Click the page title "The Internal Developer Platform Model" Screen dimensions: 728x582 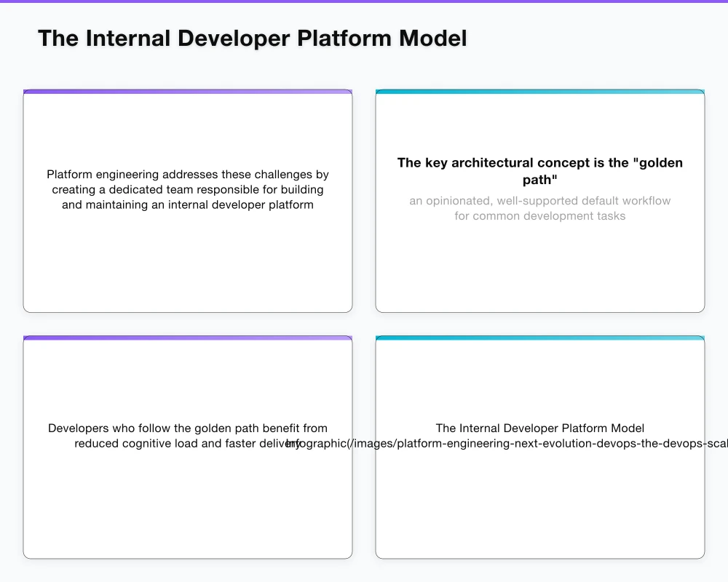(253, 38)
